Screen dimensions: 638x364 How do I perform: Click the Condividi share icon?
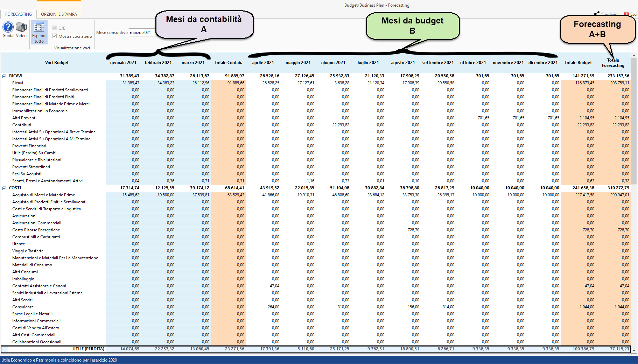[x=597, y=14]
